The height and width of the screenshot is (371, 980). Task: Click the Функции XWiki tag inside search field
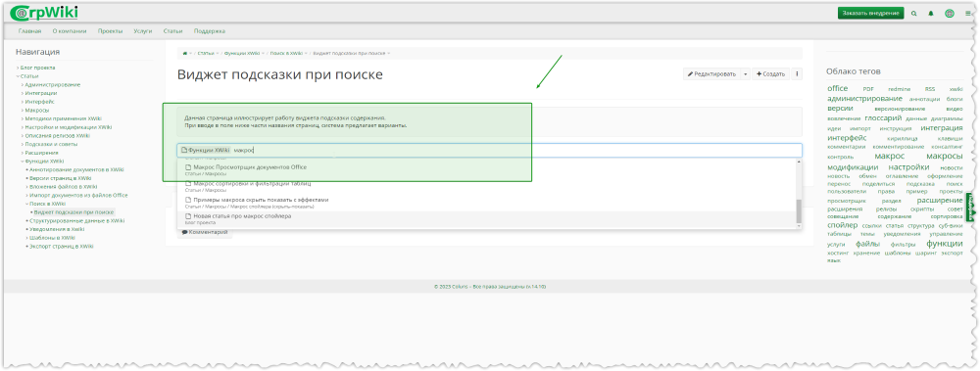[x=205, y=150]
